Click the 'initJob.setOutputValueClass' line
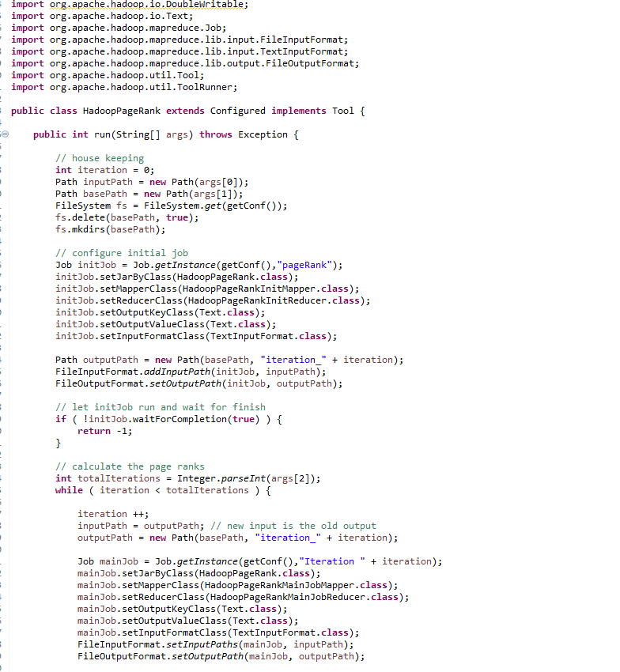620x672 pixels. click(x=166, y=324)
